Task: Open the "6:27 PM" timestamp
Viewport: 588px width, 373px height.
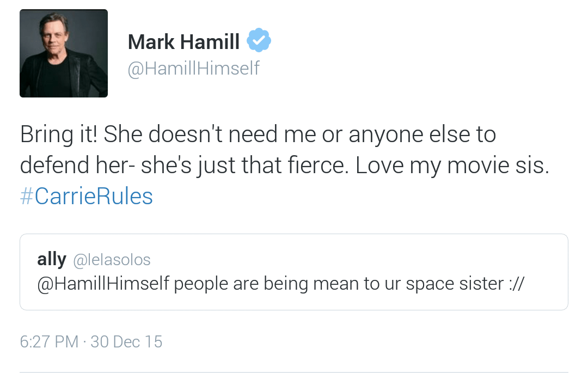Action: point(49,341)
